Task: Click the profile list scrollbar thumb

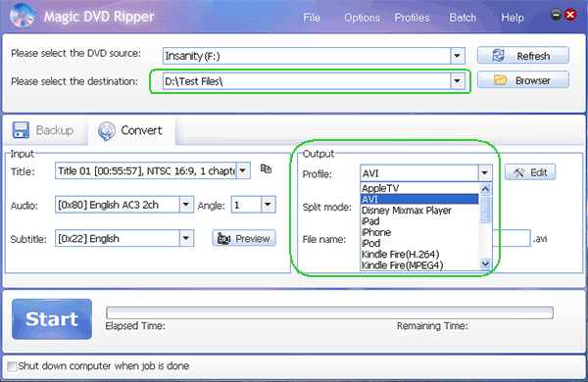Action: (485, 210)
